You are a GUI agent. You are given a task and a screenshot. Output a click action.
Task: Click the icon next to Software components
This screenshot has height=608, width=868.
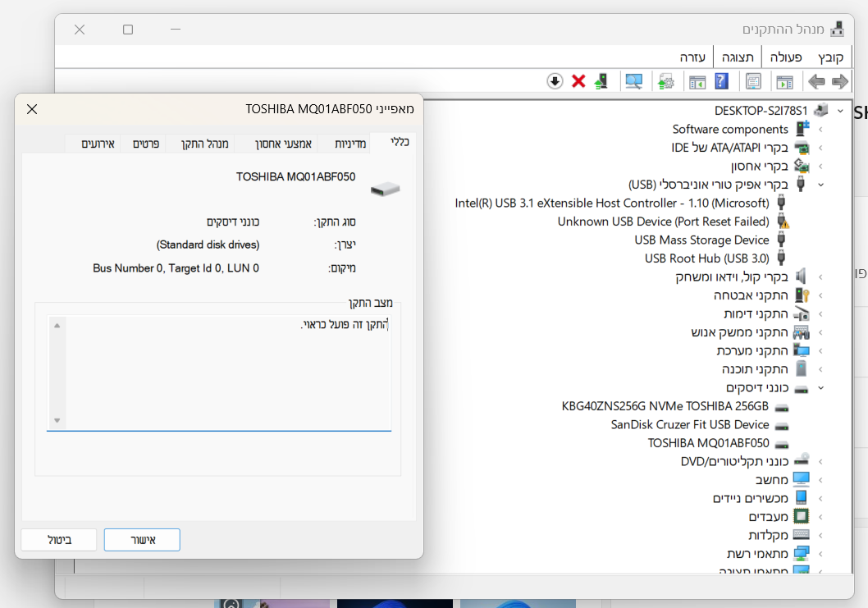pos(802,129)
